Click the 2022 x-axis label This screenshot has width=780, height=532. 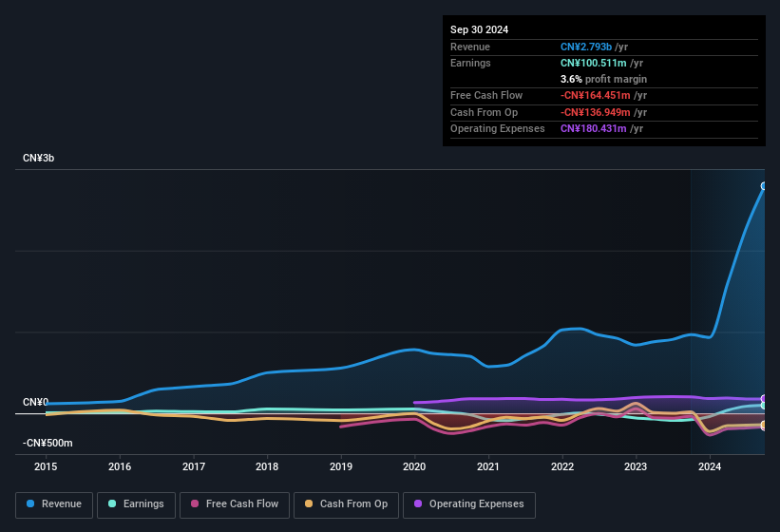562,466
